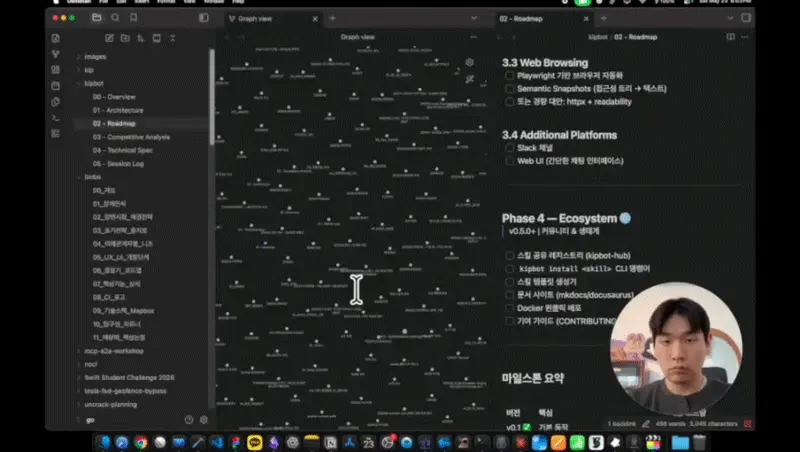Screen dimensions: 800x452
Task: Open Google Chrome from the dock
Action: (x=141, y=442)
